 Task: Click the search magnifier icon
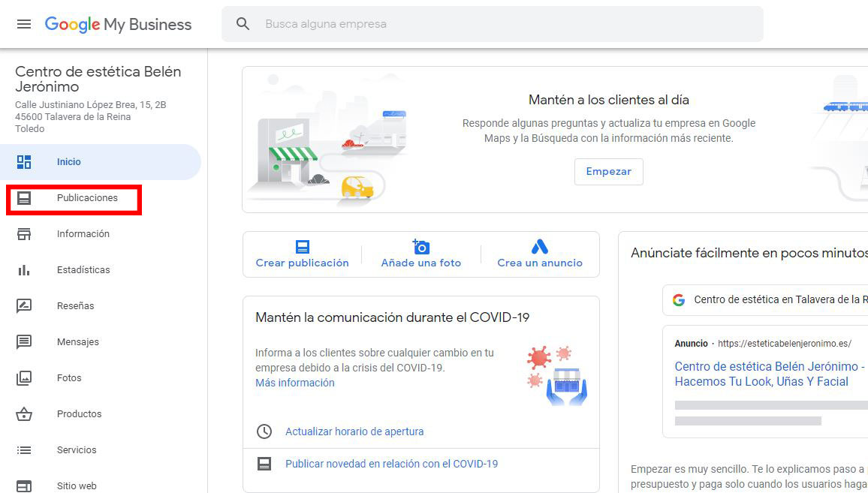click(x=243, y=24)
